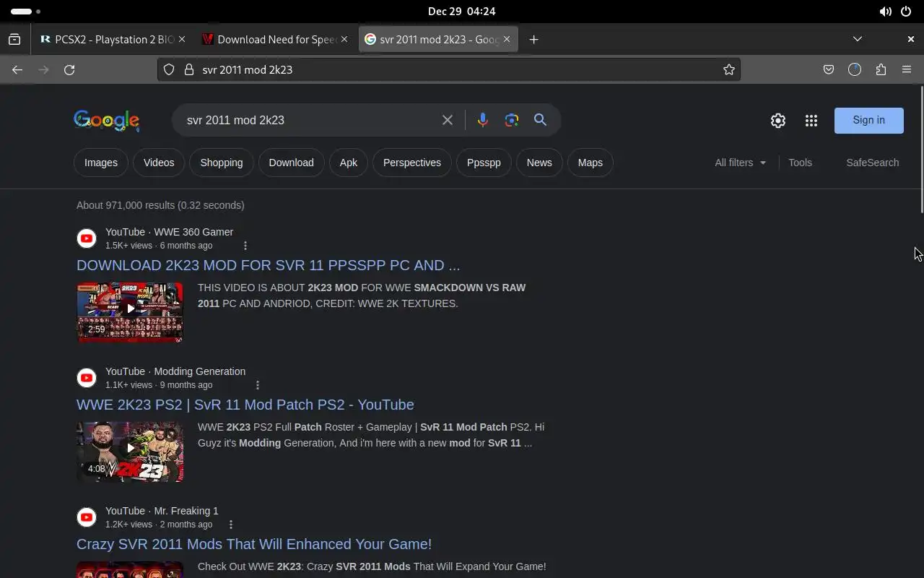Click the padlock site info icon
The image size is (924, 578).
click(x=189, y=69)
